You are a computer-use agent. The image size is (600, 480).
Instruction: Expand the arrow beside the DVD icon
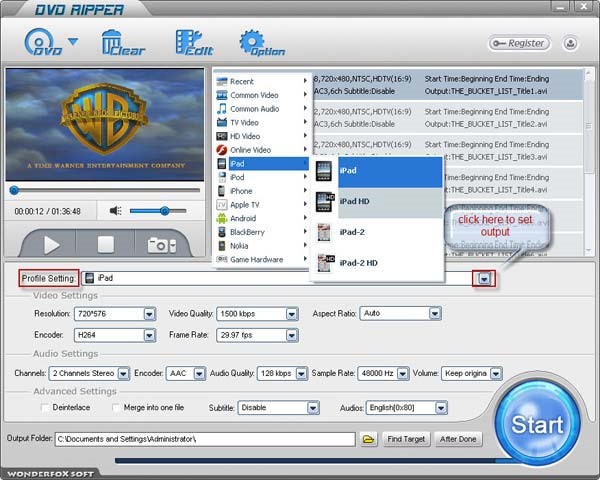[73, 41]
